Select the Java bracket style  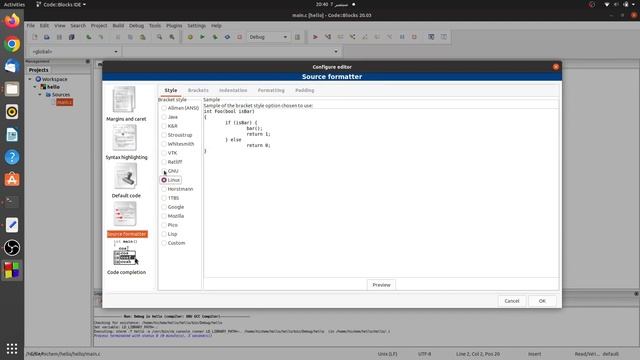pyautogui.click(x=169, y=117)
